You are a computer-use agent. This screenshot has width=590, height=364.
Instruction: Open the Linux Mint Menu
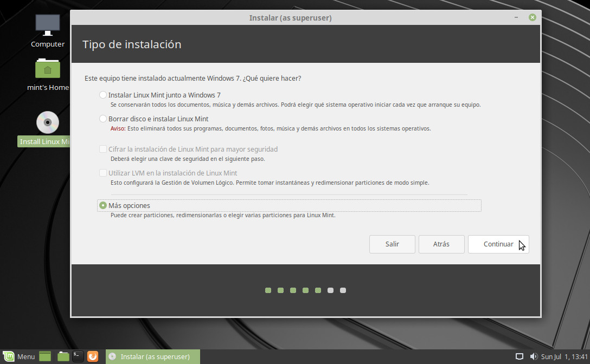click(18, 356)
